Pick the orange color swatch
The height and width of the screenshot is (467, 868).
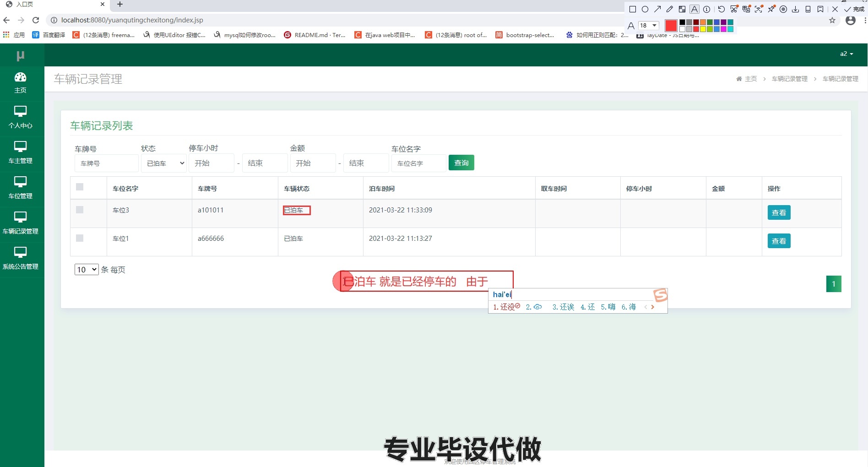[x=703, y=22]
